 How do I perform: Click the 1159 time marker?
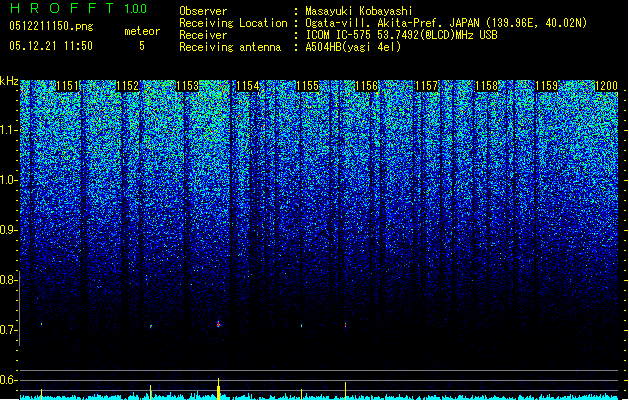coord(547,86)
